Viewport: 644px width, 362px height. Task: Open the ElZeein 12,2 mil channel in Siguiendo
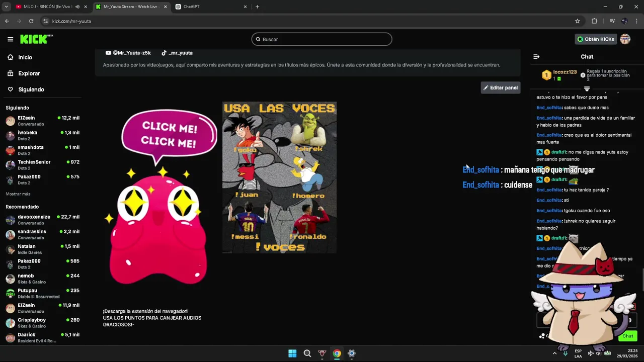coord(42,121)
